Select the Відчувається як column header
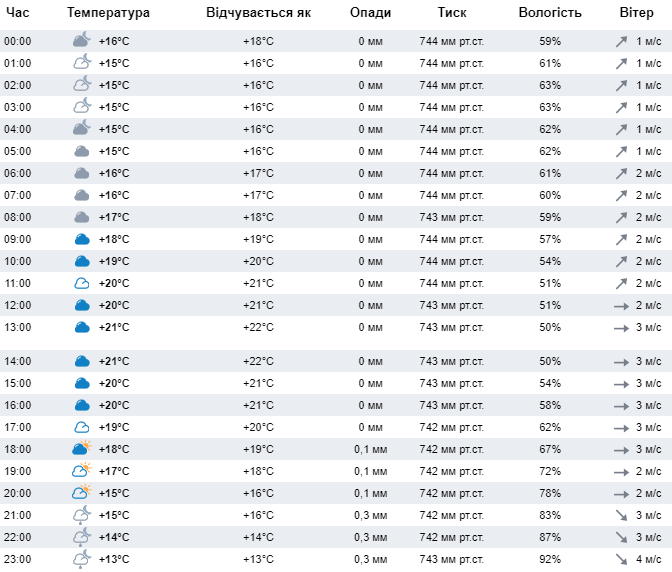 pos(258,13)
